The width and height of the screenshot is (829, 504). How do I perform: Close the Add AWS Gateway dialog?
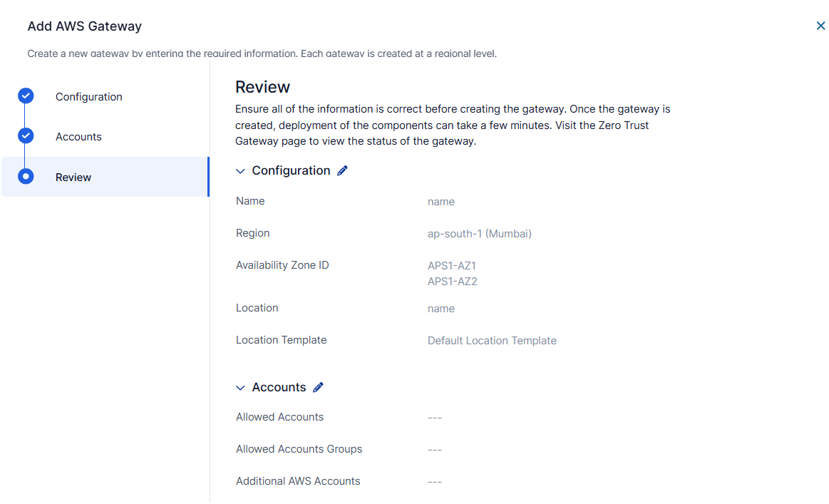[820, 26]
